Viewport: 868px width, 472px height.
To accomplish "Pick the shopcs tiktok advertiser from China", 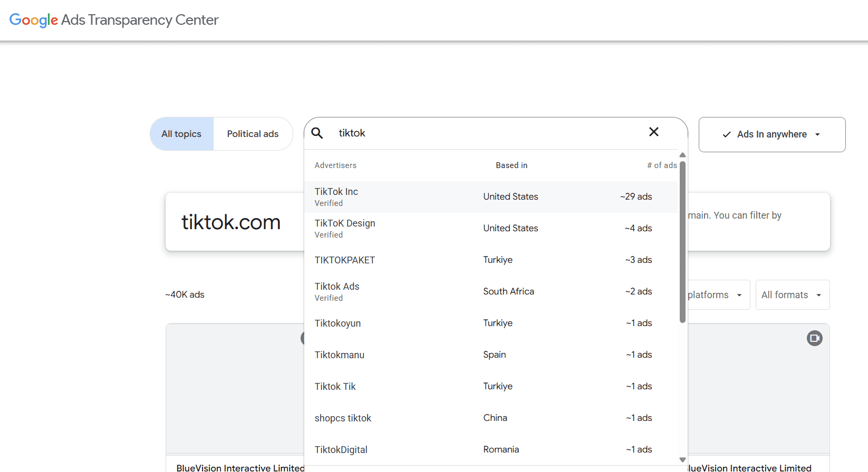I will (491, 418).
